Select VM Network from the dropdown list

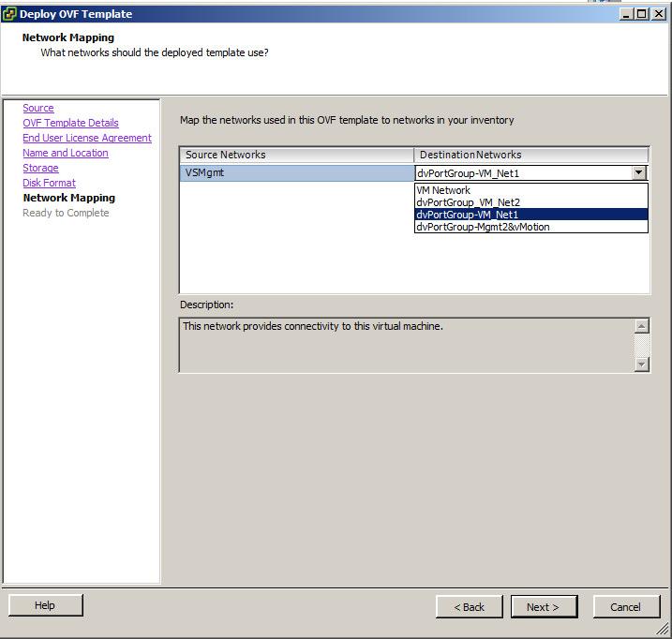click(x=531, y=190)
